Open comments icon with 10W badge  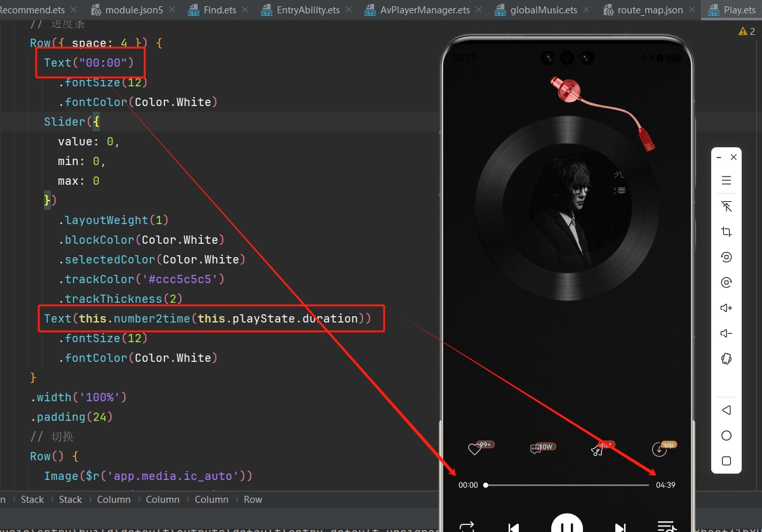coord(536,449)
